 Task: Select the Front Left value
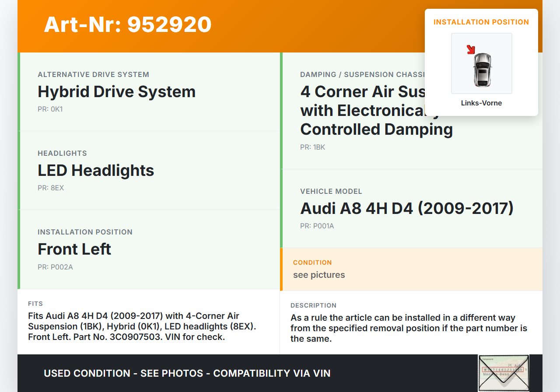tap(74, 249)
